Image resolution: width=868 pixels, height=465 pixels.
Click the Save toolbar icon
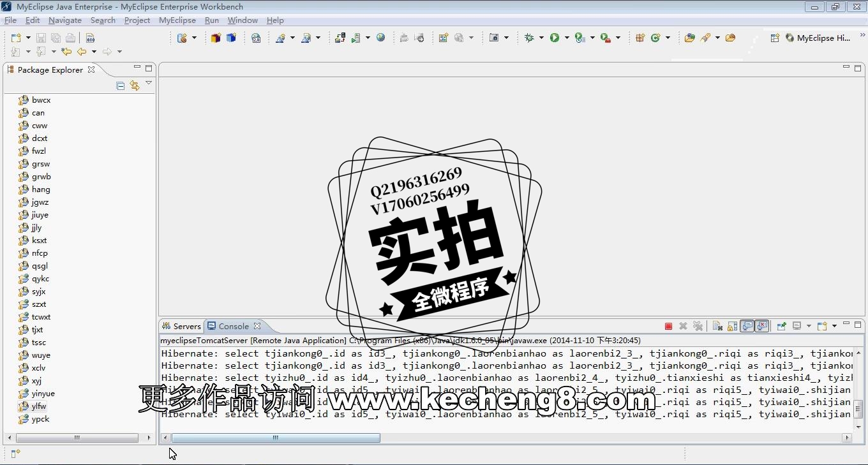pyautogui.click(x=41, y=38)
